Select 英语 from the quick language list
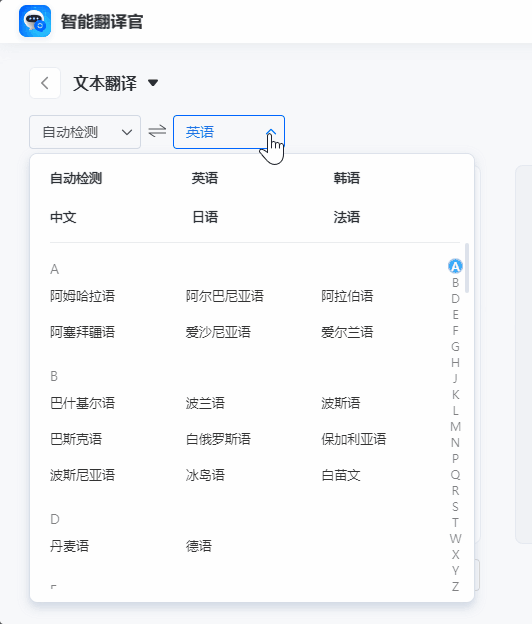 [x=205, y=178]
